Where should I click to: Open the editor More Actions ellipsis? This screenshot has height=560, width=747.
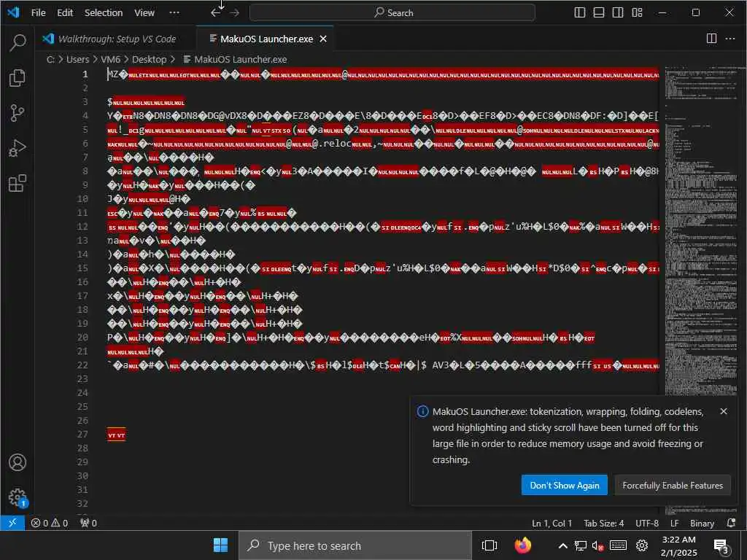point(729,39)
